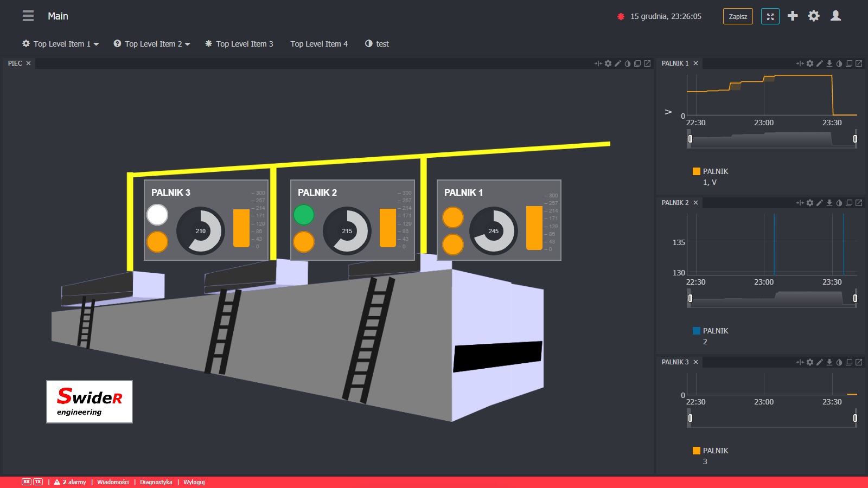The height and width of the screenshot is (488, 868).
Task: Open the hamburger menu next to Main
Action: (28, 16)
